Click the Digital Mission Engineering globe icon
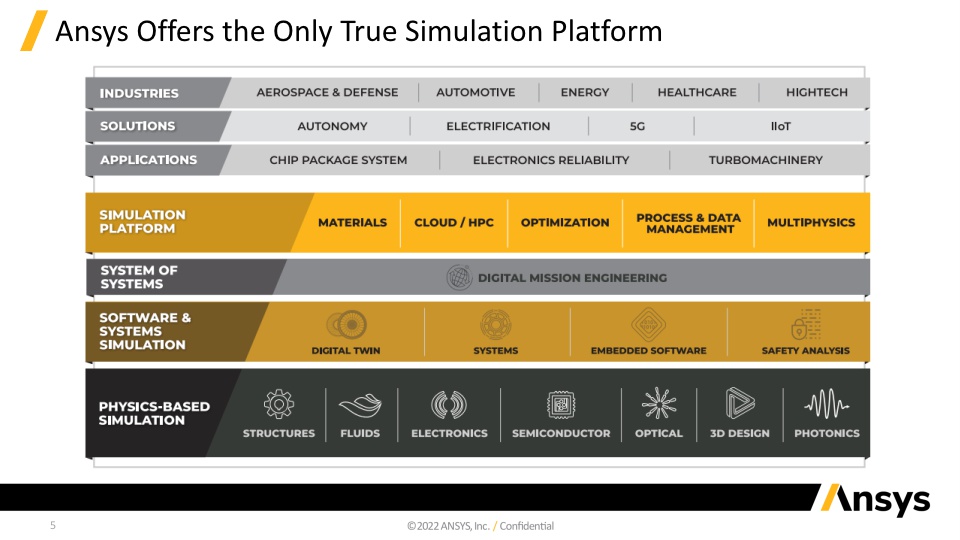The image size is (960, 540). click(x=459, y=277)
